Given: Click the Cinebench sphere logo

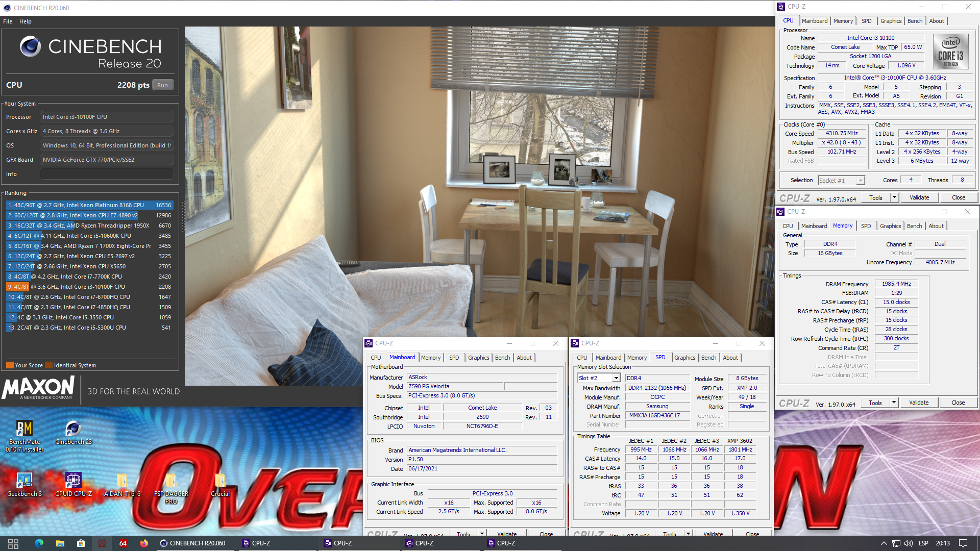Looking at the screenshot, I should [x=30, y=46].
